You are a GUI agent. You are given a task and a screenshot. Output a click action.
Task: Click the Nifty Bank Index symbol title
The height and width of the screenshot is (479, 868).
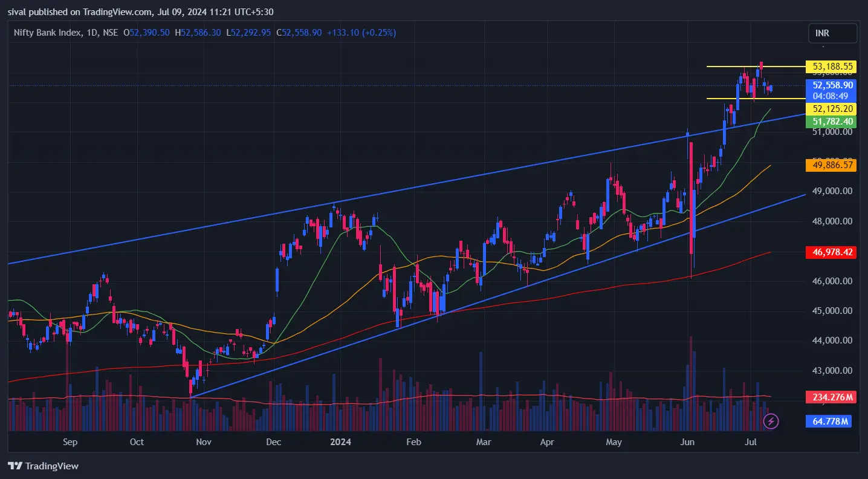(48, 33)
